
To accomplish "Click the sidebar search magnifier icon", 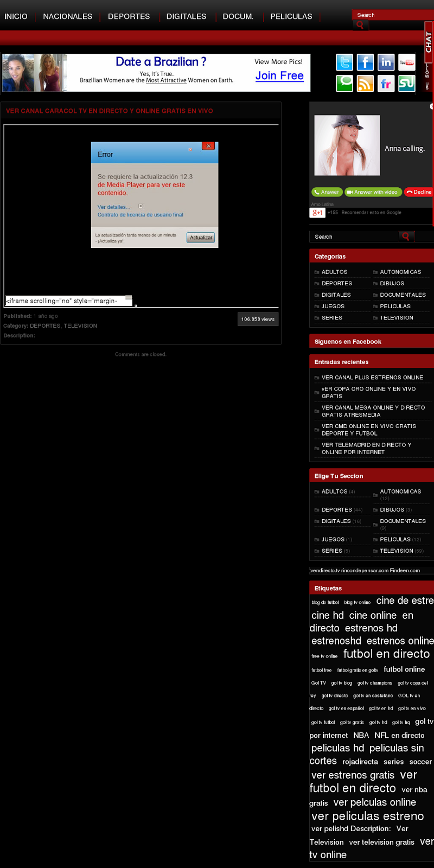I will click(406, 236).
